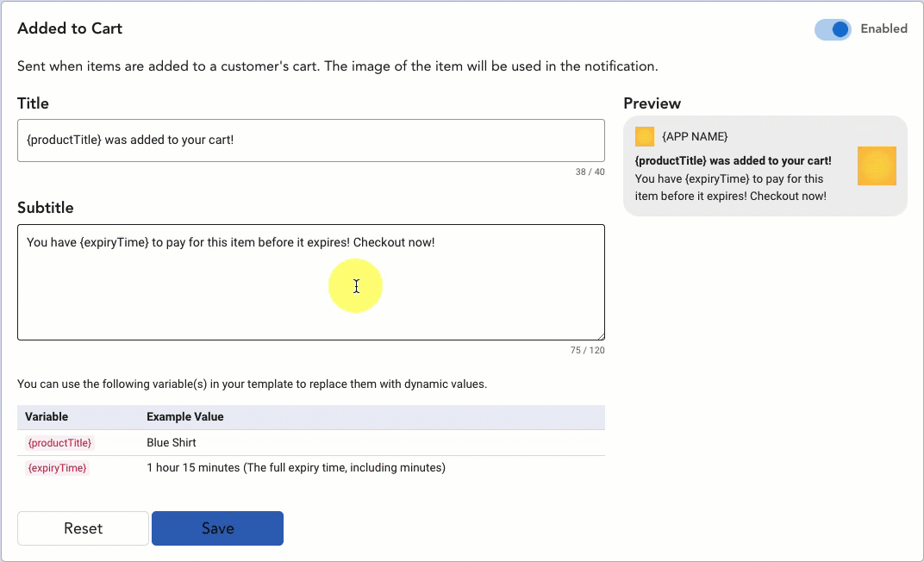924x562 pixels.
Task: Click the {APP NAME} text in the preview
Action: 695,137
